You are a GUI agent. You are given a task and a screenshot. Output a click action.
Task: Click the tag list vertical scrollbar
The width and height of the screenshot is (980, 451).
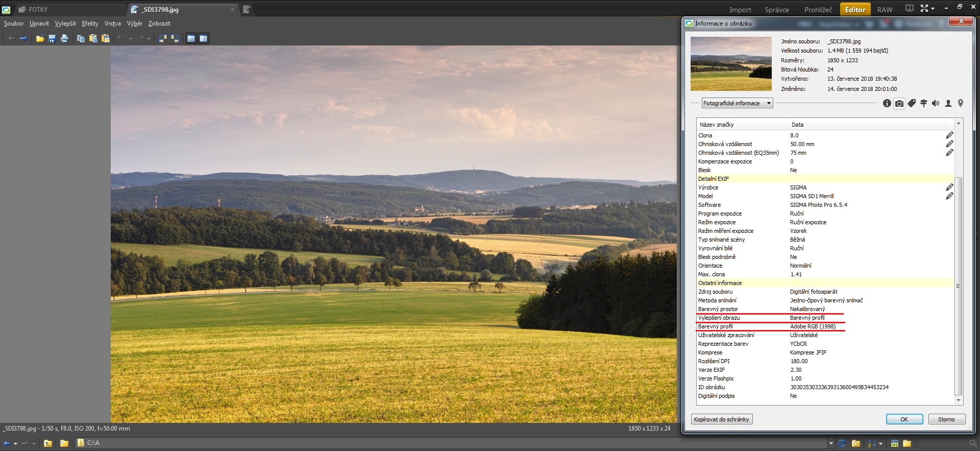pos(958,286)
